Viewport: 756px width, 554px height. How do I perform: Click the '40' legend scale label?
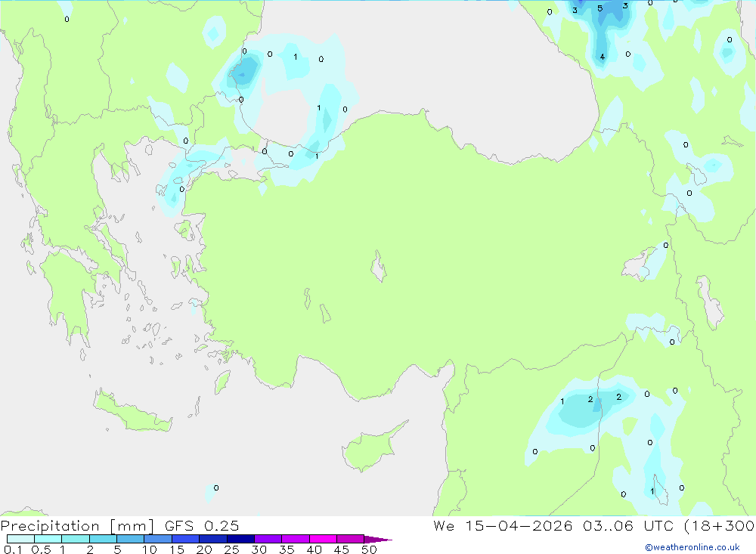coord(314,549)
